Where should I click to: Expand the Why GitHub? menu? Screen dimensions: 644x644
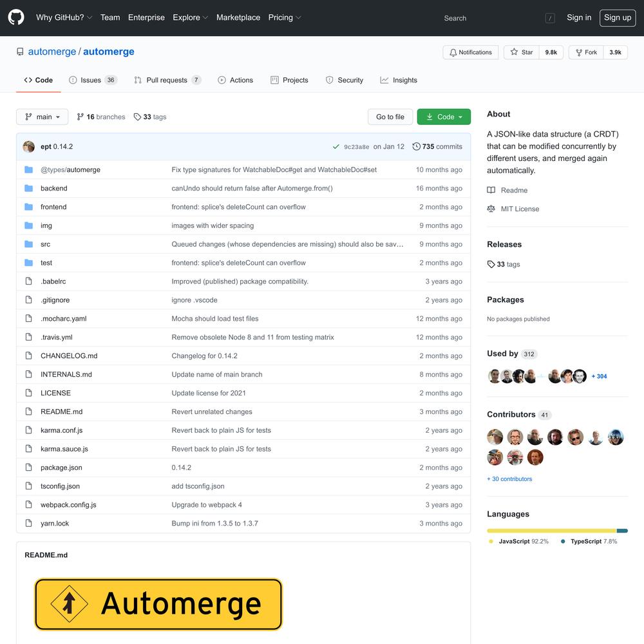point(64,17)
